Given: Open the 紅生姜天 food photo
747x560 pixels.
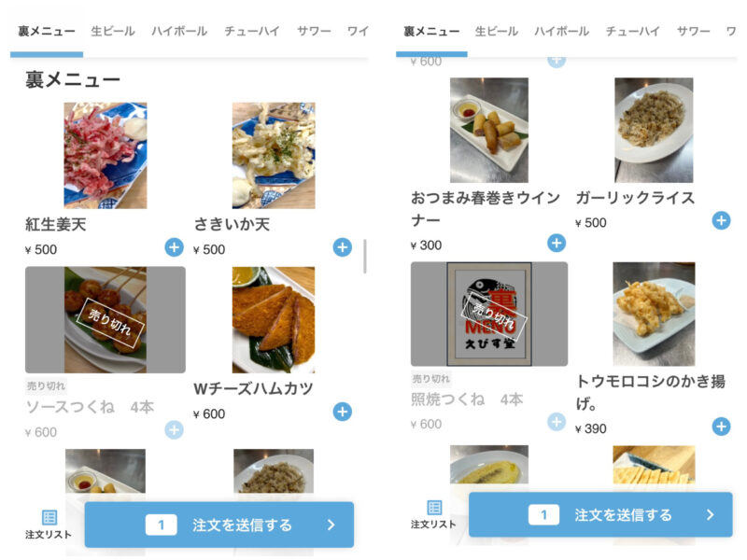Looking at the screenshot, I should (106, 155).
